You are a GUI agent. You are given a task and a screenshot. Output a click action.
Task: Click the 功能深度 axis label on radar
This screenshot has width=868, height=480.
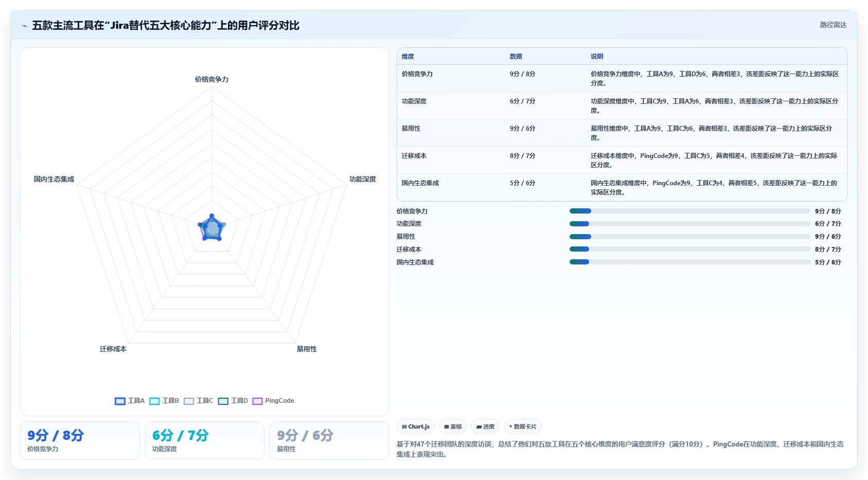(363, 179)
